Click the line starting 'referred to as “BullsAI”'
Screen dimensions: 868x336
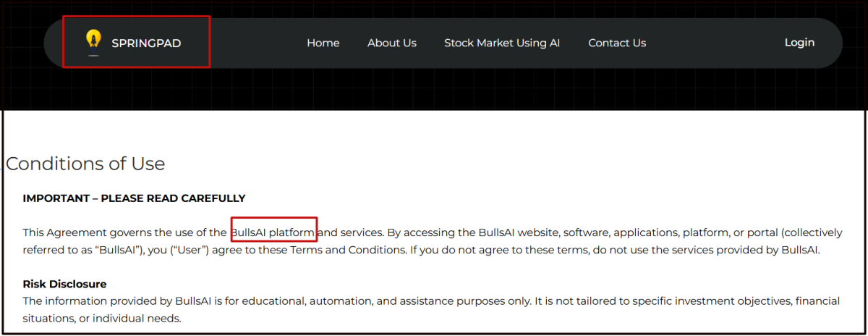421,250
